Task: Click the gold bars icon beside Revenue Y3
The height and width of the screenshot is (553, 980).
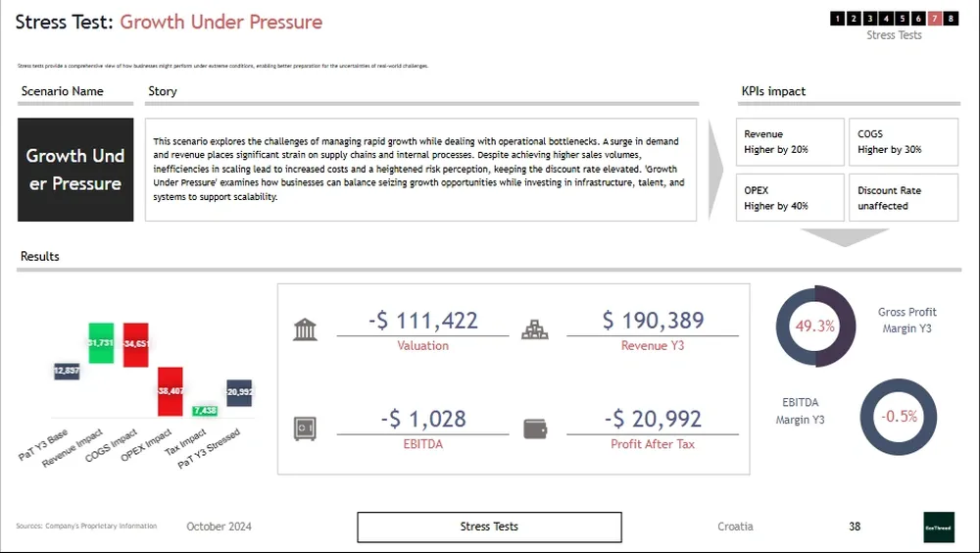Action: (535, 329)
